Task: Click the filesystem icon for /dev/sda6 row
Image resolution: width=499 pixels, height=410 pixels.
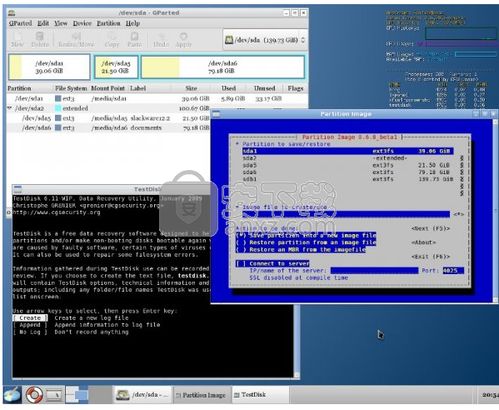Action: [58, 128]
